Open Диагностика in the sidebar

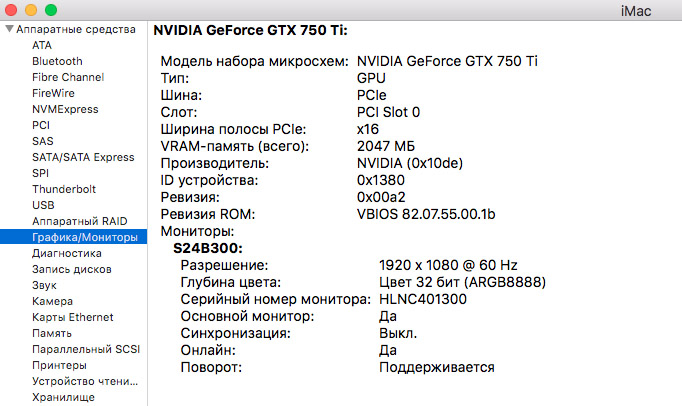(x=67, y=253)
